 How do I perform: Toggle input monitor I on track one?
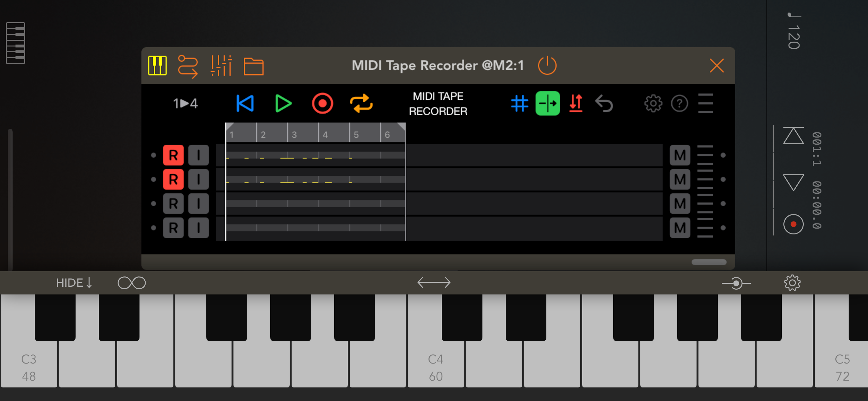click(x=199, y=155)
